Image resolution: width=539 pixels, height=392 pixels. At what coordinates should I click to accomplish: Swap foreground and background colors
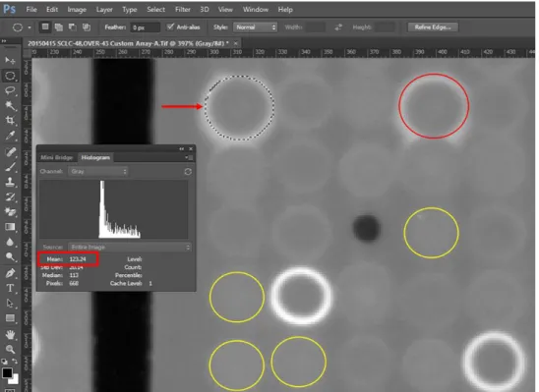pos(15,362)
